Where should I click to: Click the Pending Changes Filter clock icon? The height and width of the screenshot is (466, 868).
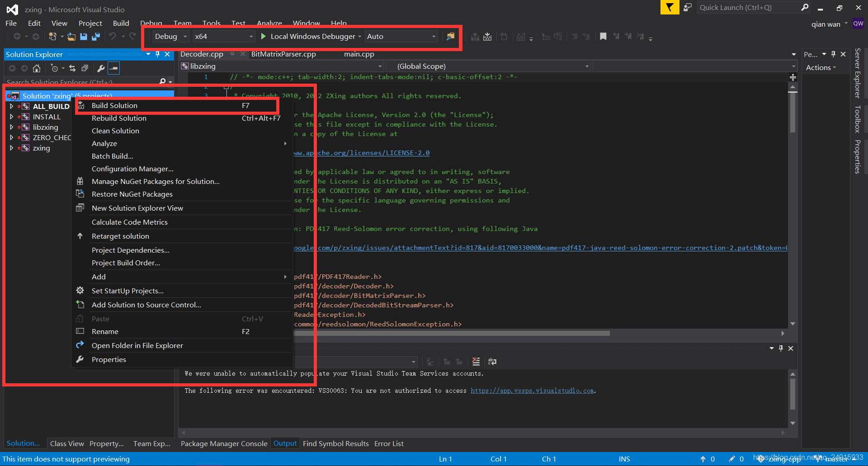(54, 68)
